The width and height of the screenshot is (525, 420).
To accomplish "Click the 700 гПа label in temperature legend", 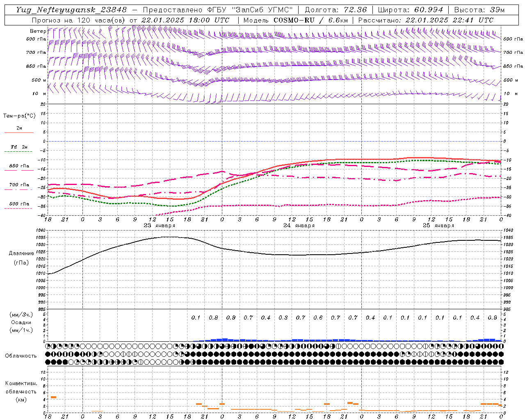I will 19,185.
